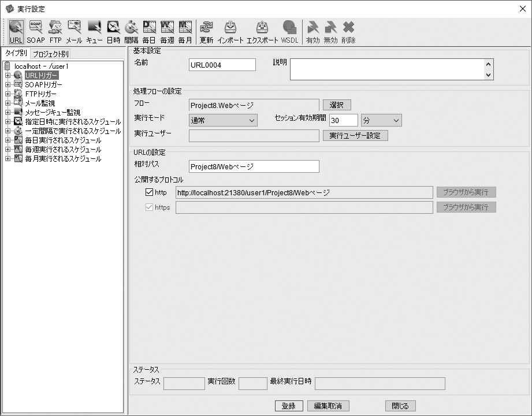This screenshot has height=416, width=532.
Task: Expand the メール監視 tree node
Action: tap(8, 103)
